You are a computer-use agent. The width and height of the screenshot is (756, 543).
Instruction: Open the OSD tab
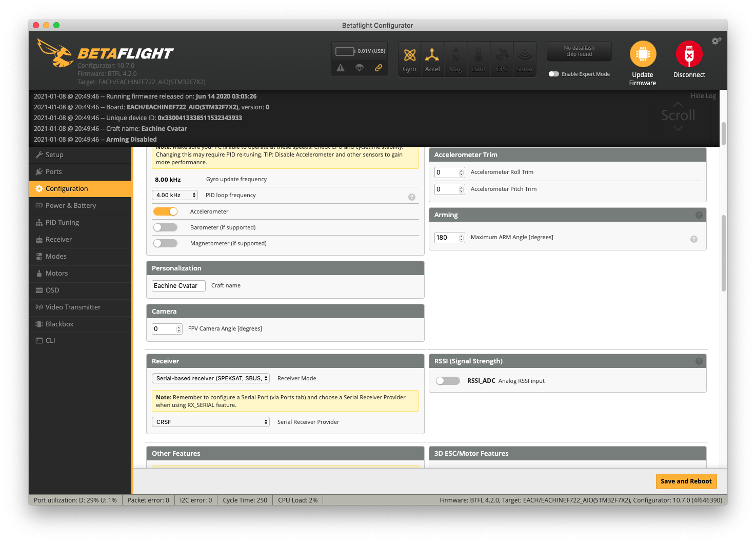(80, 290)
